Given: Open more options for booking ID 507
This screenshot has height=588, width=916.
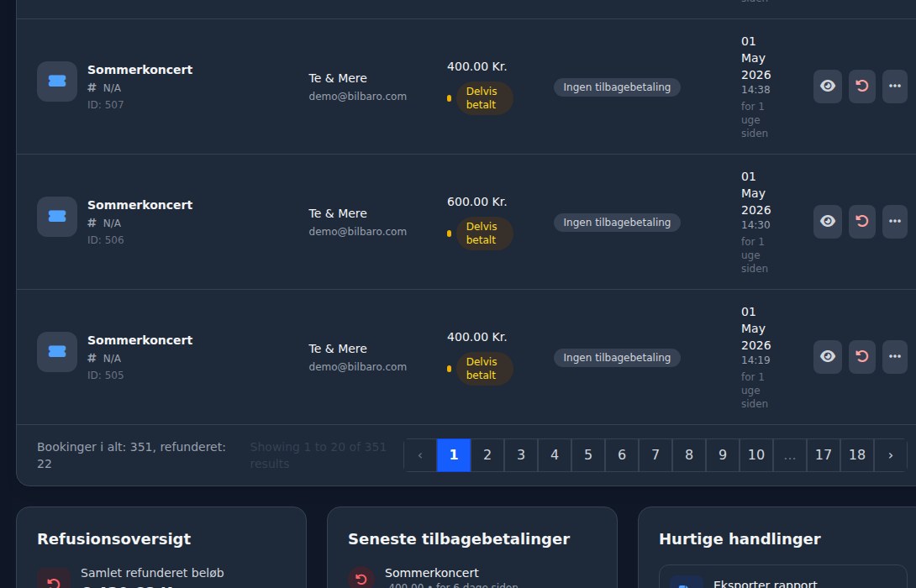Looking at the screenshot, I should coord(894,87).
